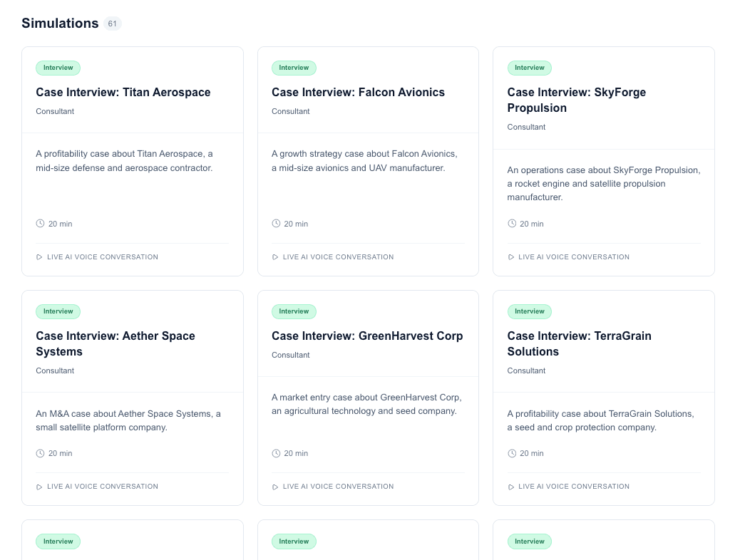Click the play icon in Aether Space Systems card
745x560 pixels.
coord(39,487)
